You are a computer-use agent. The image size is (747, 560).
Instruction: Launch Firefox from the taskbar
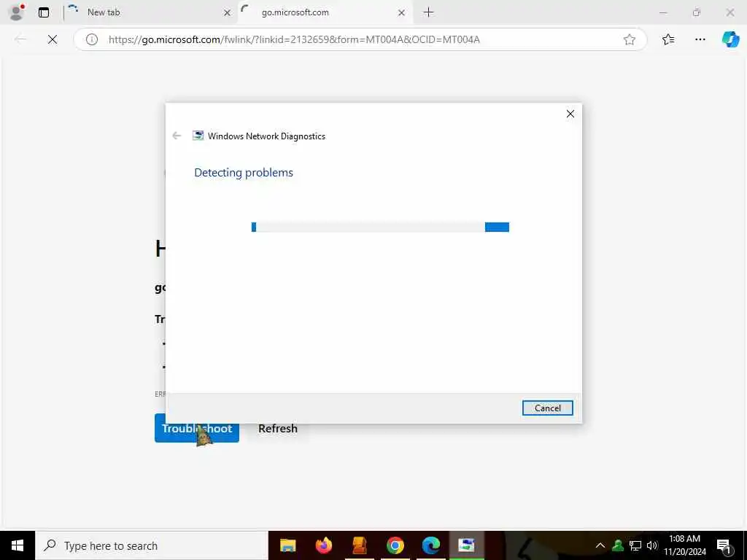coord(323,545)
